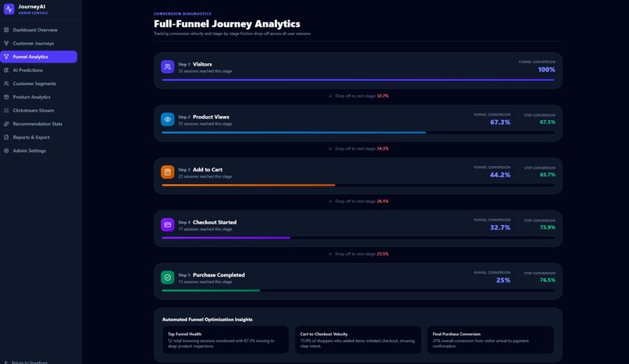This screenshot has height=364, width=629.
Task: Click the 65.7% step conversion value
Action: pyautogui.click(x=548, y=175)
